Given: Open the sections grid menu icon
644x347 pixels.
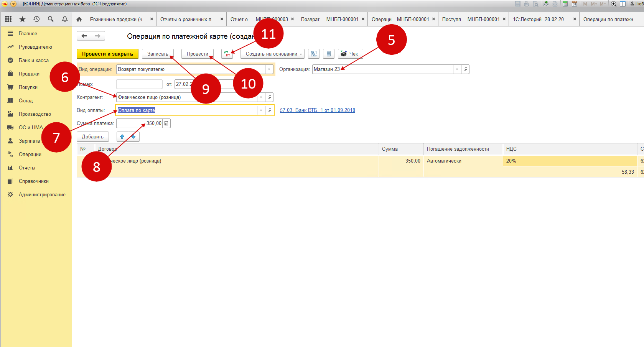Looking at the screenshot, I should pos(8,19).
